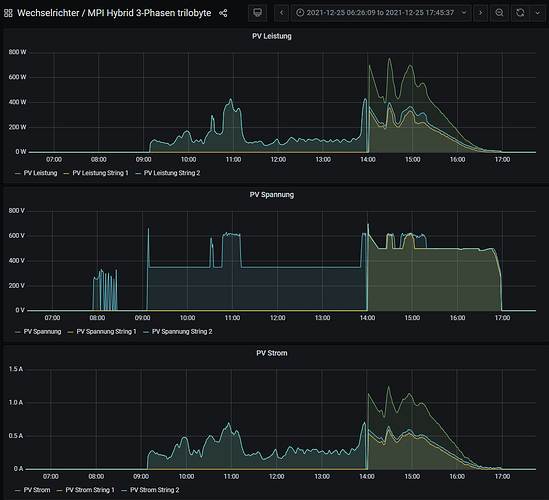
Task: Shift time range forward
Action: pos(480,13)
